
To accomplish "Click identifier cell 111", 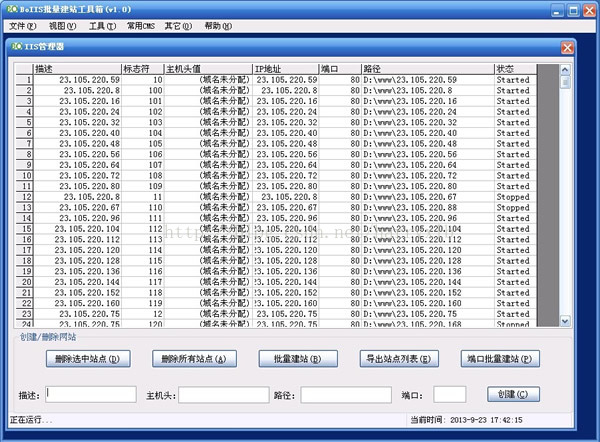I will [142, 218].
